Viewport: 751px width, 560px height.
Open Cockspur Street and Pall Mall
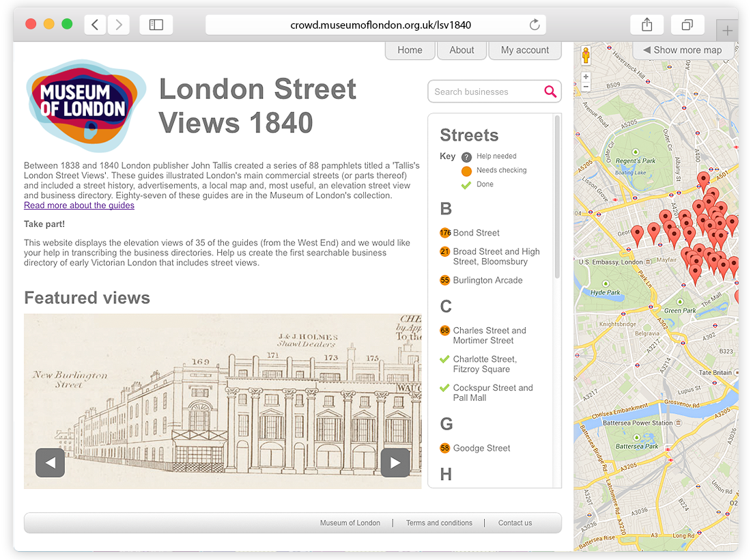point(493,393)
